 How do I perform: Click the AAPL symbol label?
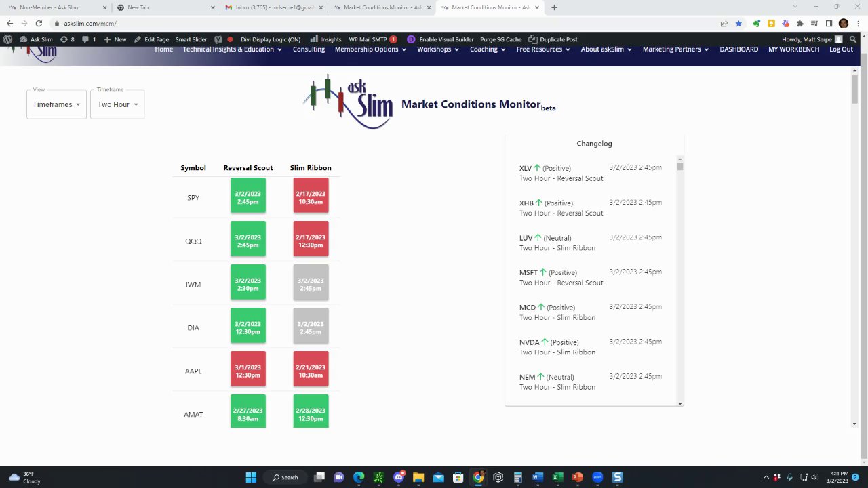[193, 371]
